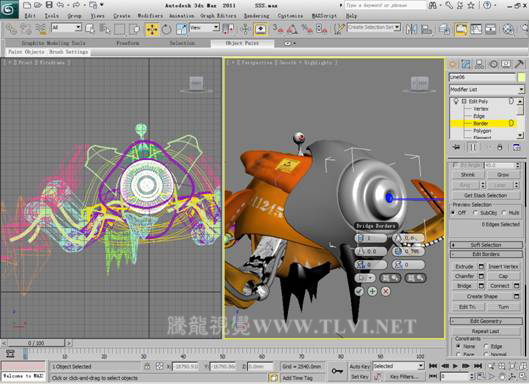Viewport: 529px width, 384px height.
Task: Select the Multi preview selection radio
Action: [504, 213]
